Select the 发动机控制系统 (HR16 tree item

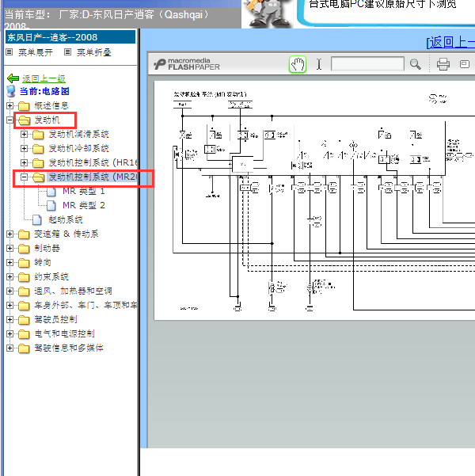[x=93, y=163]
